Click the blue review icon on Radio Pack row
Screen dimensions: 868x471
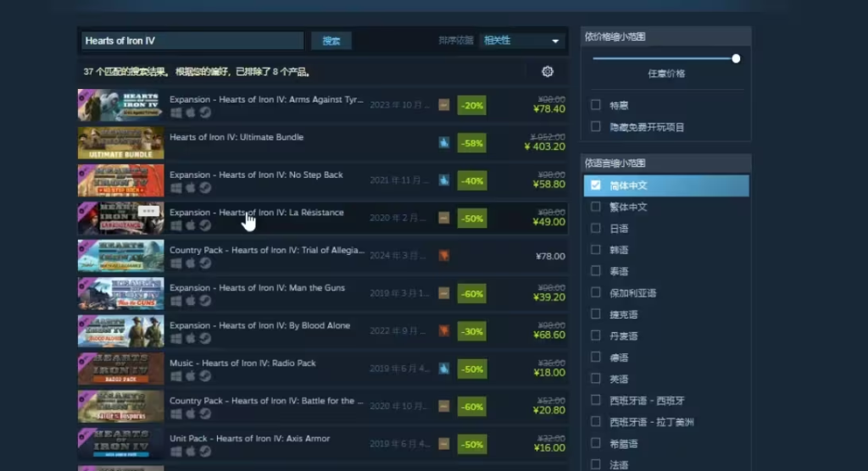444,368
